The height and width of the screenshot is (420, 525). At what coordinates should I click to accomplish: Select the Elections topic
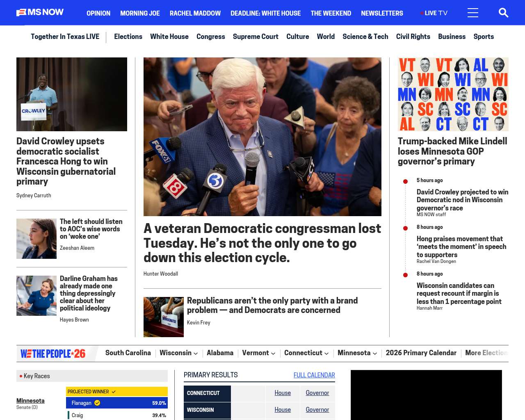128,37
